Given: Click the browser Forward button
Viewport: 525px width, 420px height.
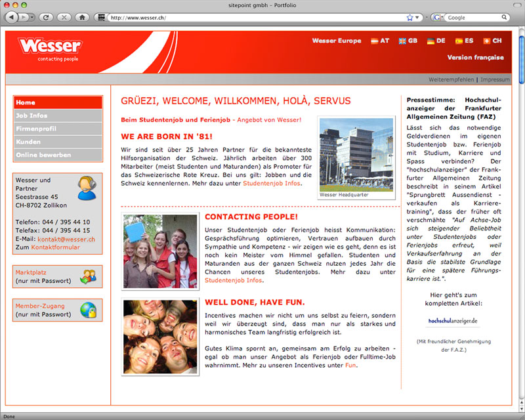Looking at the screenshot, I should 23,17.
